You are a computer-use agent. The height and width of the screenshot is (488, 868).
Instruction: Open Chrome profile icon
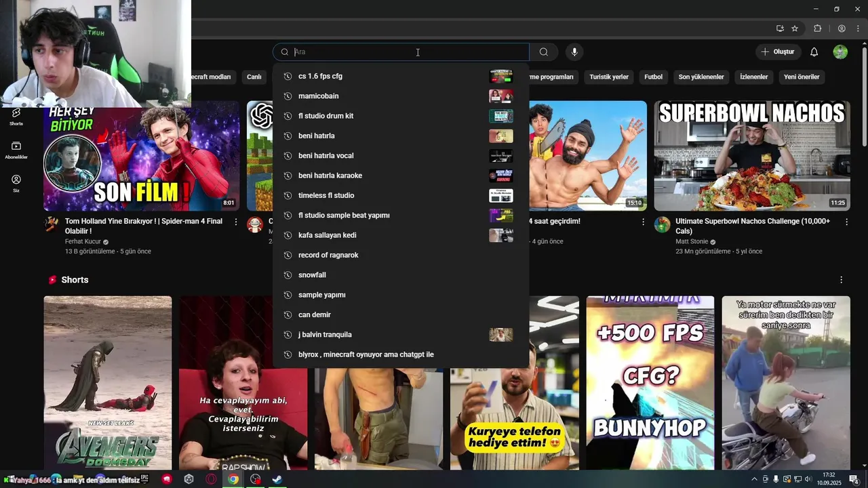point(842,28)
